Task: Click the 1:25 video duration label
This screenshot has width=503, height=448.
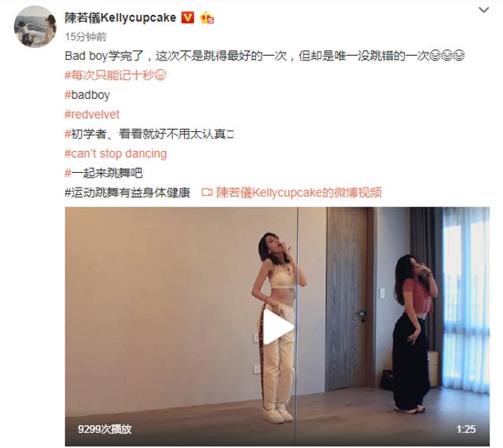Action: pos(466,429)
